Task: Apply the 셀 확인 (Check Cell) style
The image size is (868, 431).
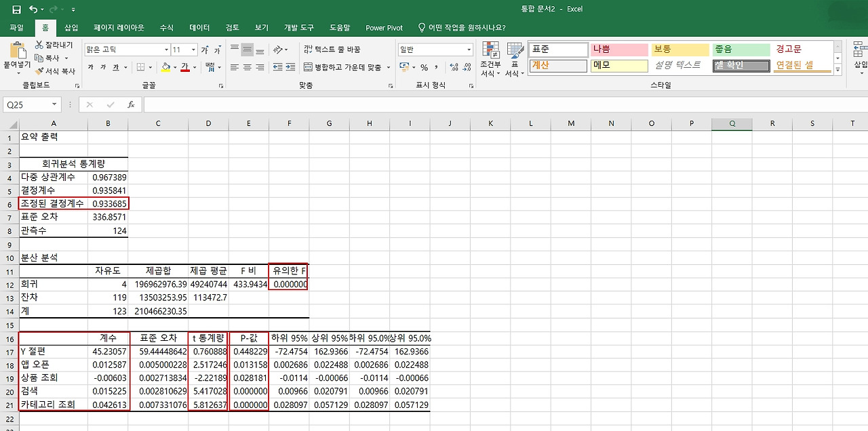Action: click(x=741, y=66)
